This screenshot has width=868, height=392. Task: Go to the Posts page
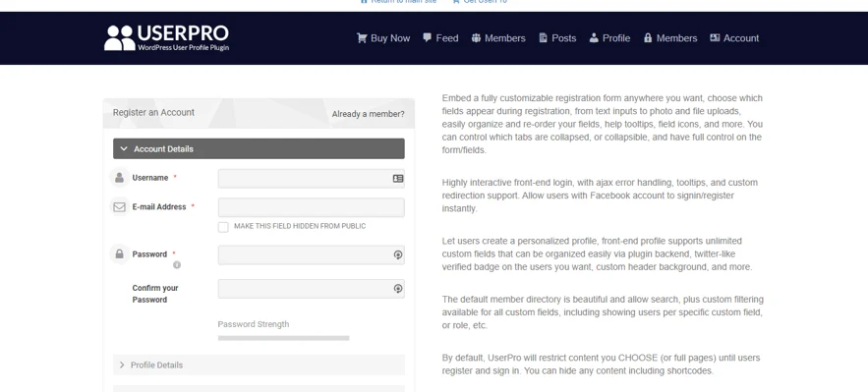point(557,38)
